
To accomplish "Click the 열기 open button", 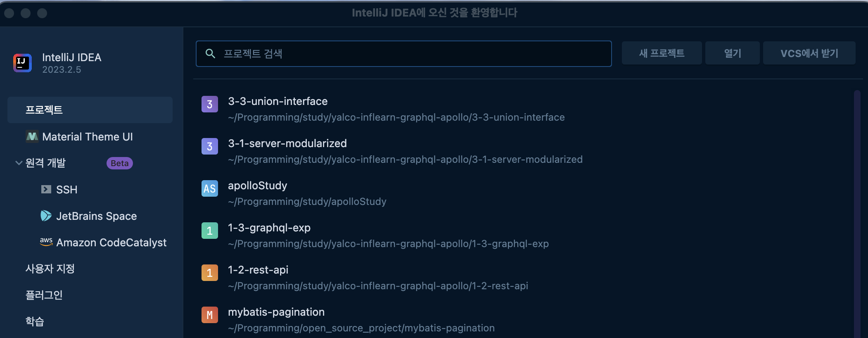I will coord(733,53).
